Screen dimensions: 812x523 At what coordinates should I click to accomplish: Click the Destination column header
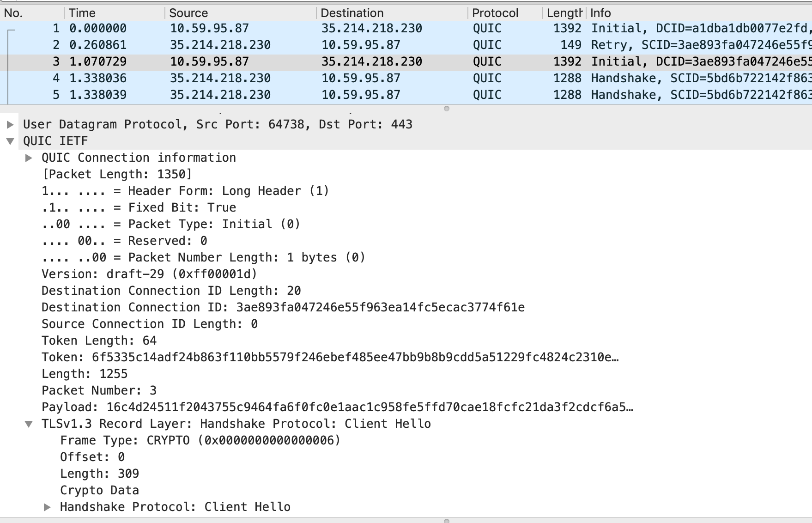(352, 13)
